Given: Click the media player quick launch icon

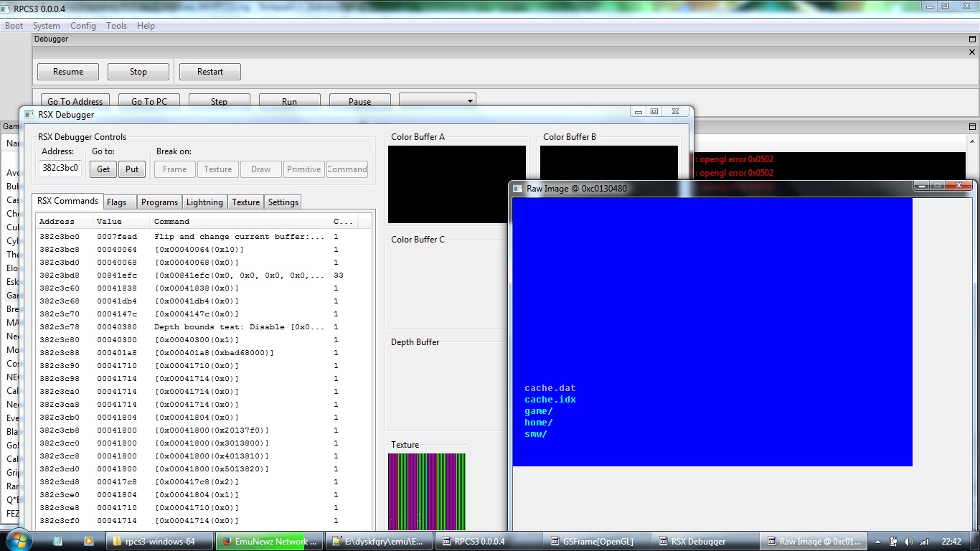Looking at the screenshot, I should click(88, 542).
